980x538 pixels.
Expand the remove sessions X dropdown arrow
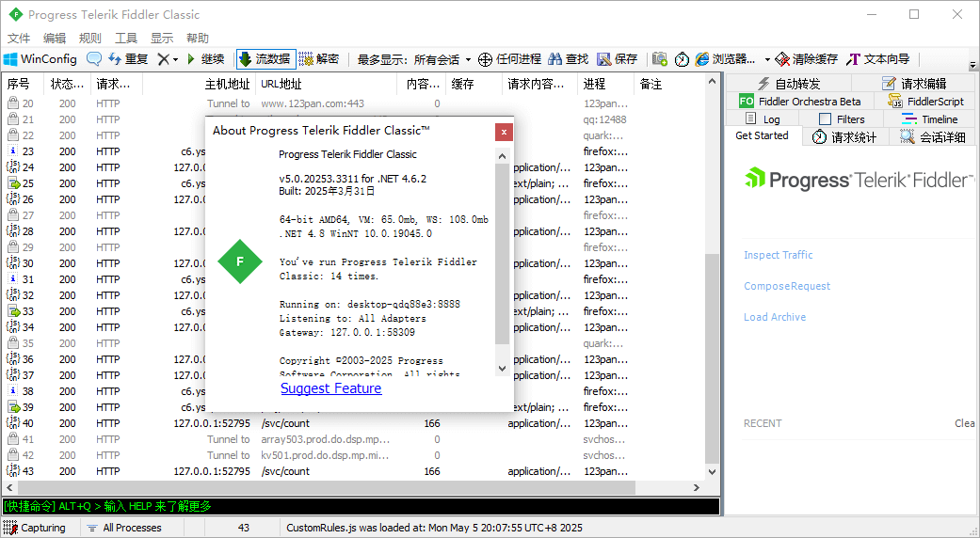point(176,60)
